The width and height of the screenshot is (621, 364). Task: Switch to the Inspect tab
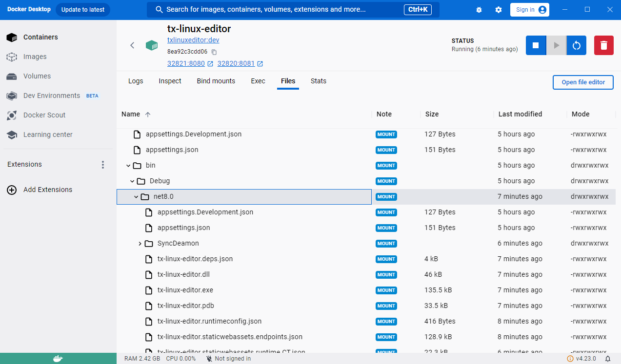[x=170, y=81]
